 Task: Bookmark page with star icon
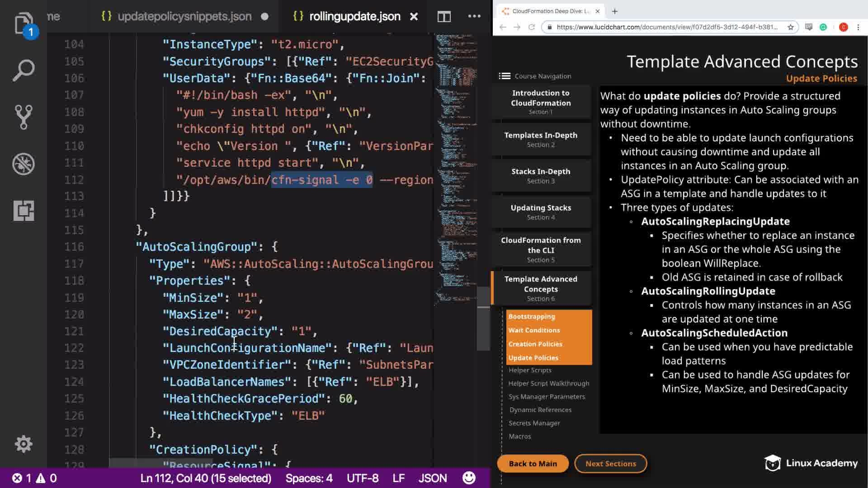(791, 27)
